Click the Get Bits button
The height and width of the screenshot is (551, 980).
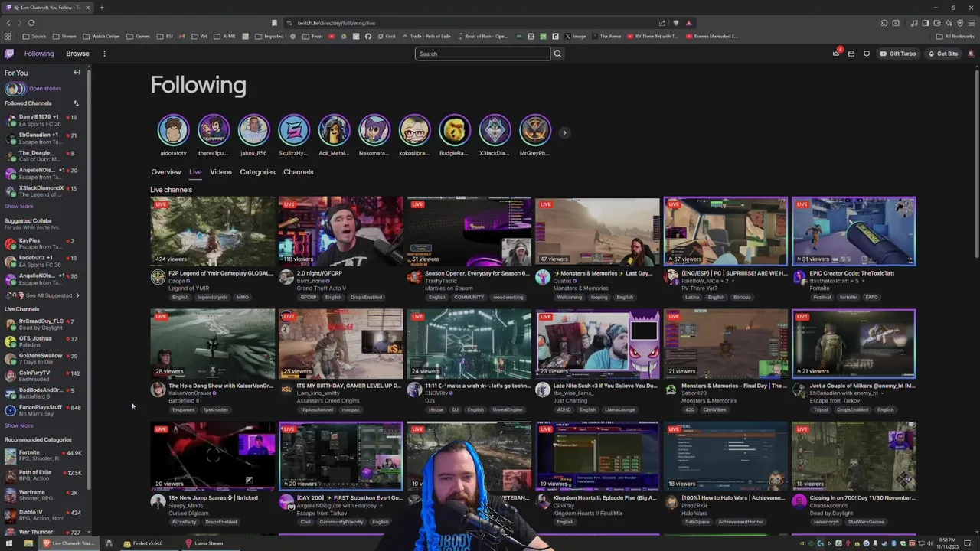942,54
